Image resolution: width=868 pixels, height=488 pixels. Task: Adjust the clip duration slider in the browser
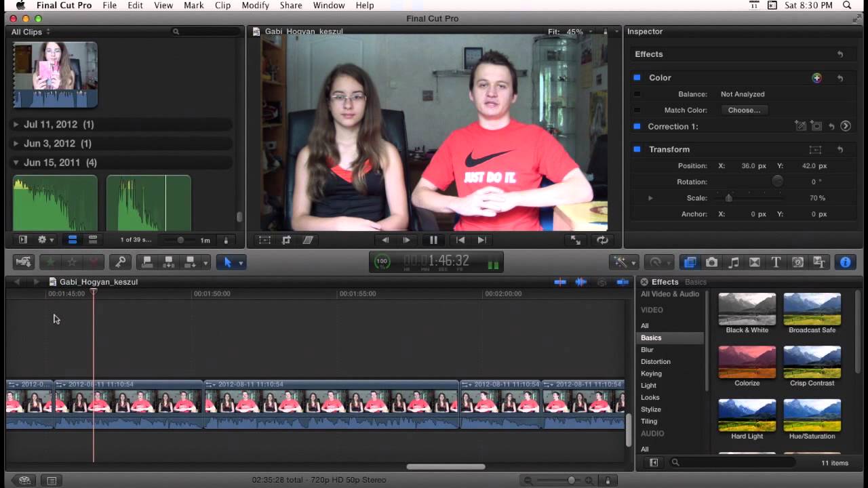pos(181,240)
